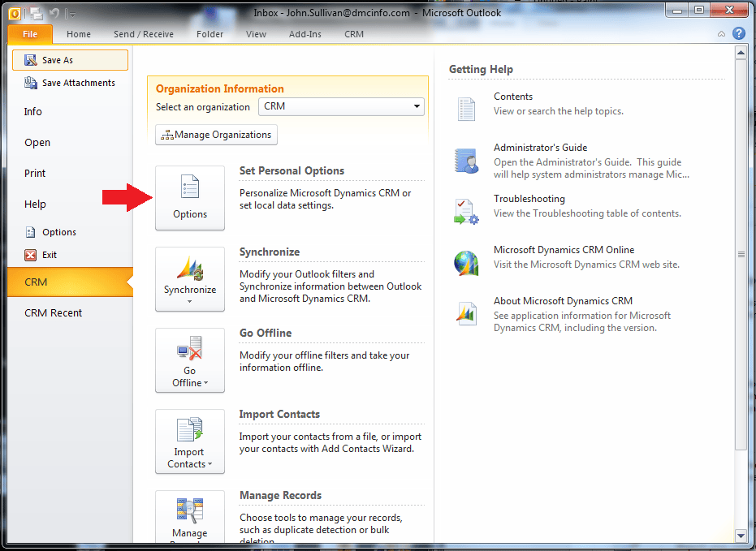Viewport: 756px width, 551px height.
Task: Click the Save Attachments paperclip icon
Action: coord(30,83)
